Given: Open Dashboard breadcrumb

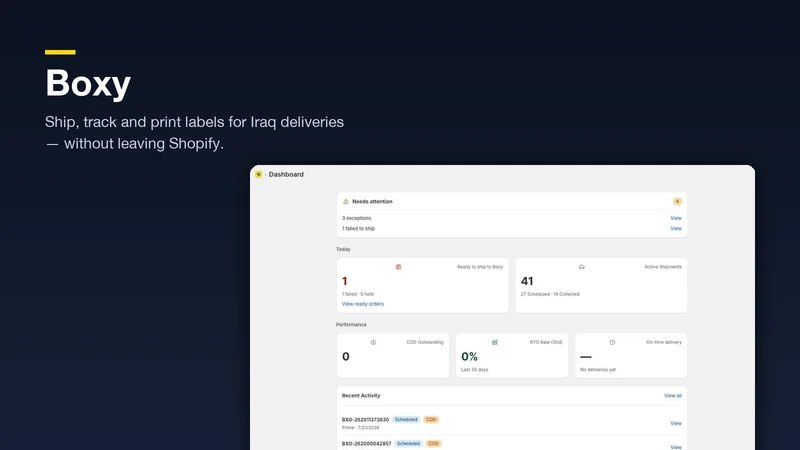Looking at the screenshot, I should click(286, 174).
